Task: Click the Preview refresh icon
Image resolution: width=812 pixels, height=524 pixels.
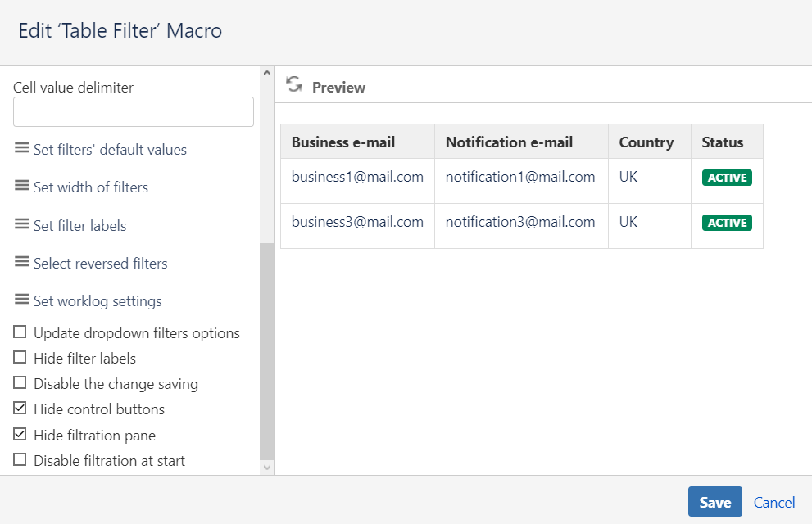Action: 294,84
